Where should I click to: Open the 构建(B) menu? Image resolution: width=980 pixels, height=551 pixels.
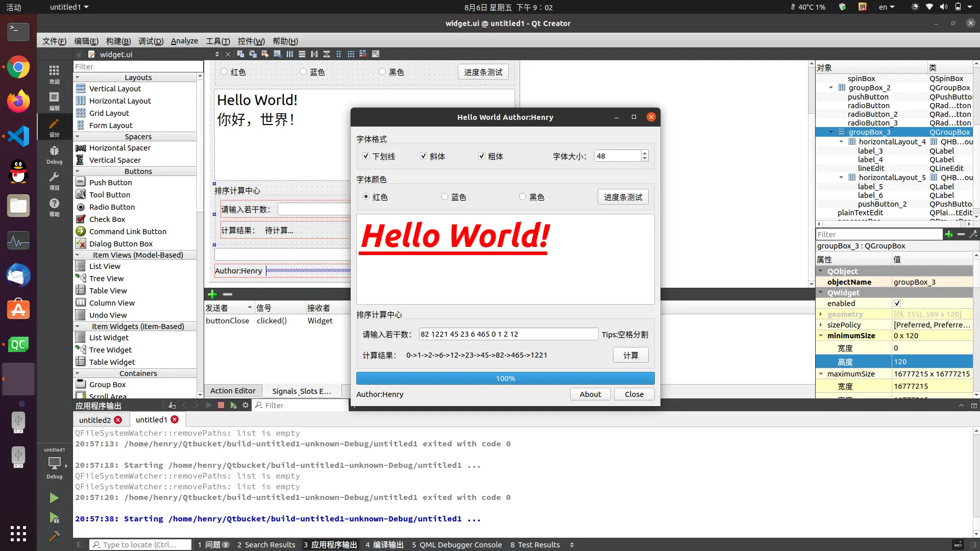coord(118,41)
